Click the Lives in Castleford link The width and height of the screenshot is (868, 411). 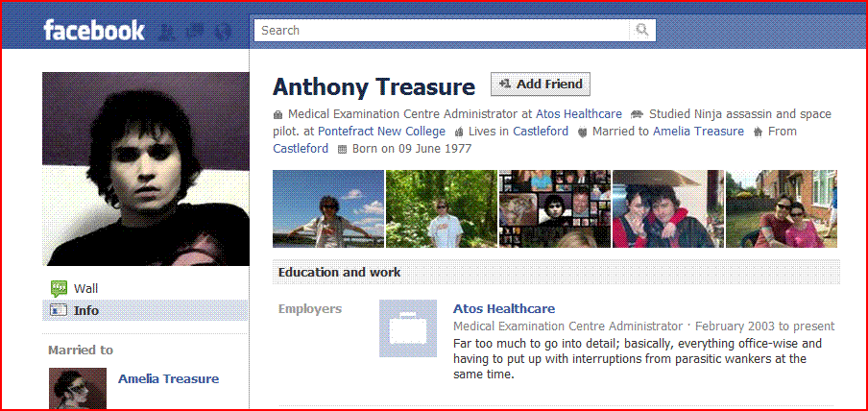click(541, 132)
